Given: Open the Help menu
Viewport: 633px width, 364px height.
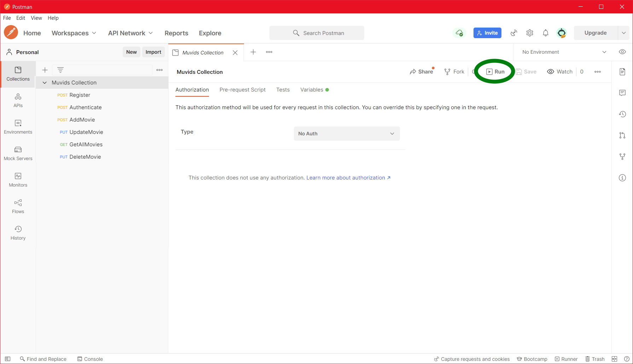Looking at the screenshot, I should click(x=53, y=18).
